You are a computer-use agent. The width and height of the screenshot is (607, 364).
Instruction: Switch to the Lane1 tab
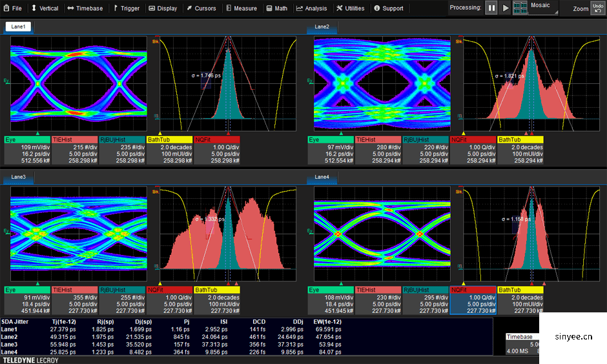pos(19,27)
